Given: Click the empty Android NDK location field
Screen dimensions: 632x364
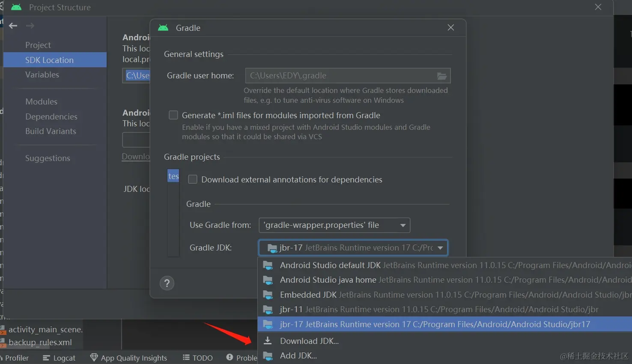Looking at the screenshot, I should click(136, 140).
